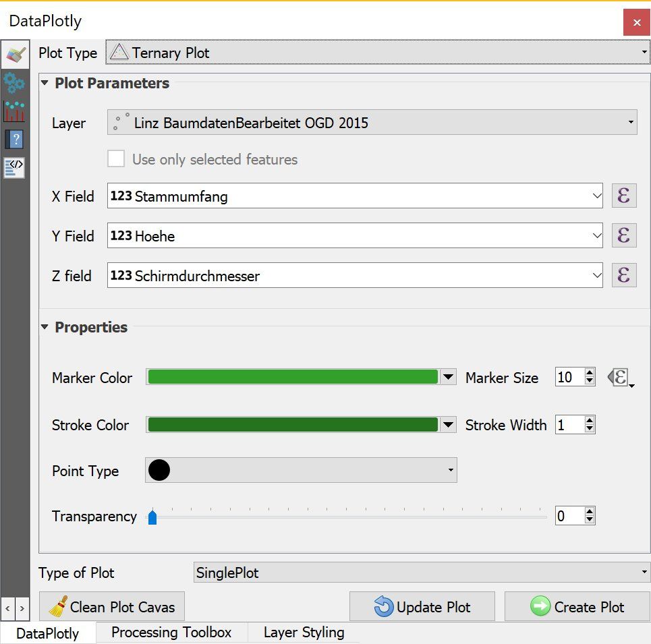The height and width of the screenshot is (644, 651).
Task: Collapse the Plot Parameters section
Action: pyautogui.click(x=45, y=82)
